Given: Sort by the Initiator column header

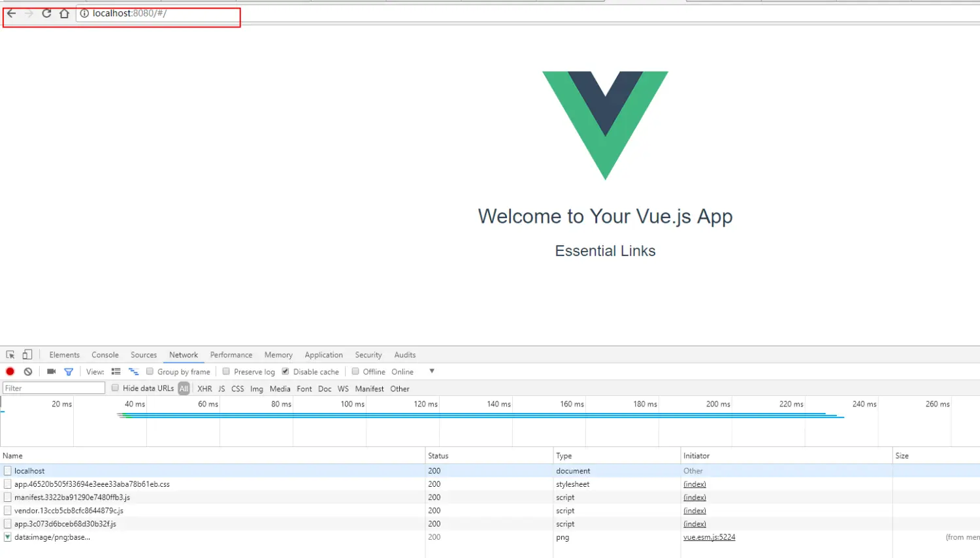Looking at the screenshot, I should pos(787,455).
